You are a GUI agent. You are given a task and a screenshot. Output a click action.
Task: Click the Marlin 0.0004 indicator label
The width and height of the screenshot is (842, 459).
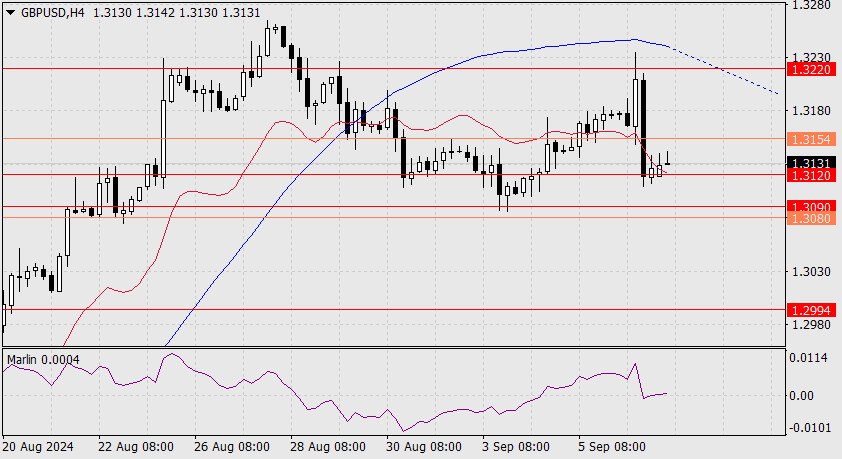(x=43, y=360)
